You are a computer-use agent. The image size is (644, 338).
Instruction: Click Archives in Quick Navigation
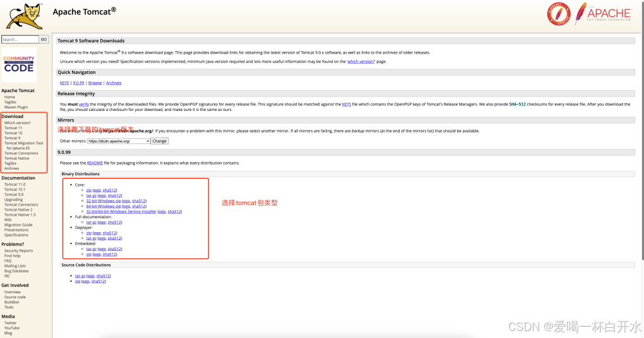click(114, 83)
